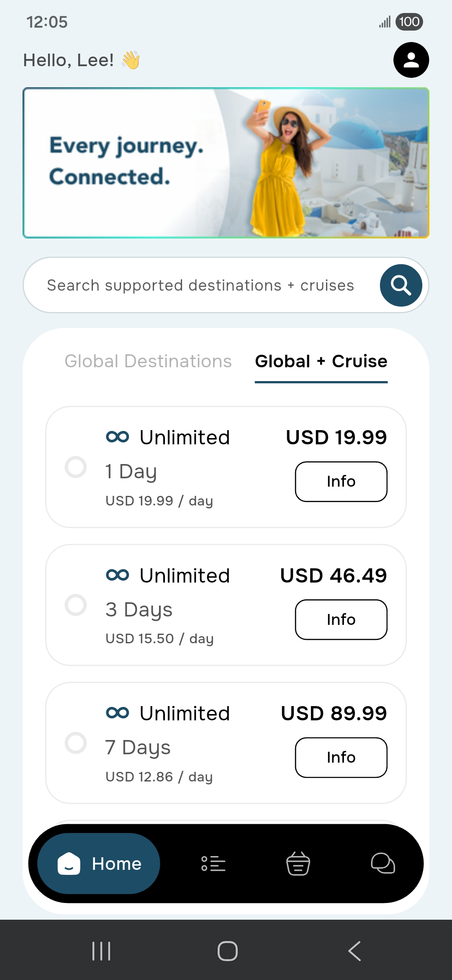Tap the Home button in bottom navigation
Viewport: 452px width, 980px height.
(99, 864)
